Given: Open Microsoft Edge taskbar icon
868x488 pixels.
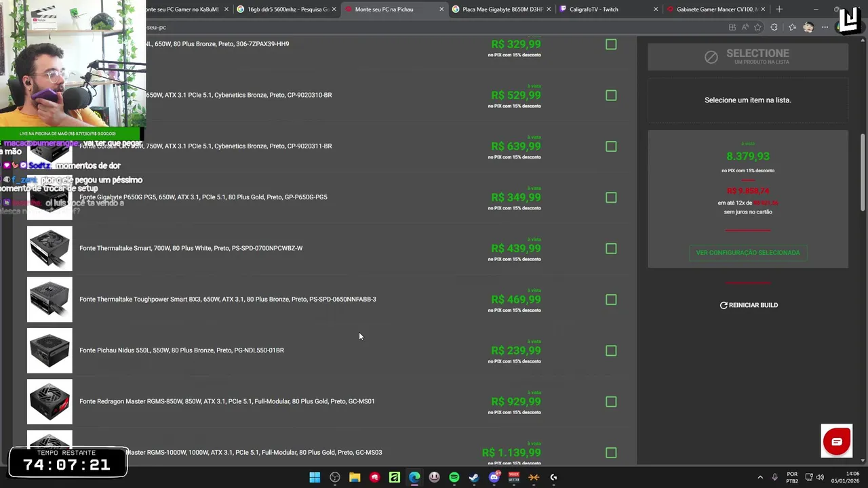Looking at the screenshot, I should coord(414,477).
